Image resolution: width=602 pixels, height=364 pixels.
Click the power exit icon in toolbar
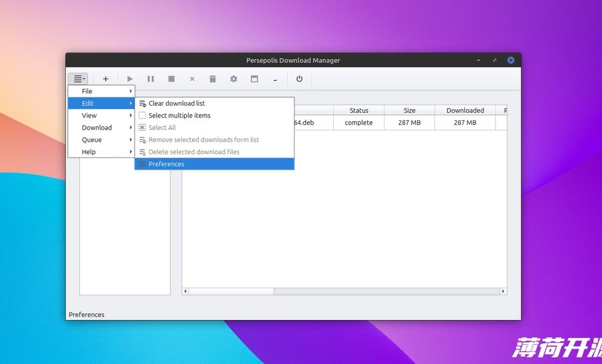click(x=299, y=79)
